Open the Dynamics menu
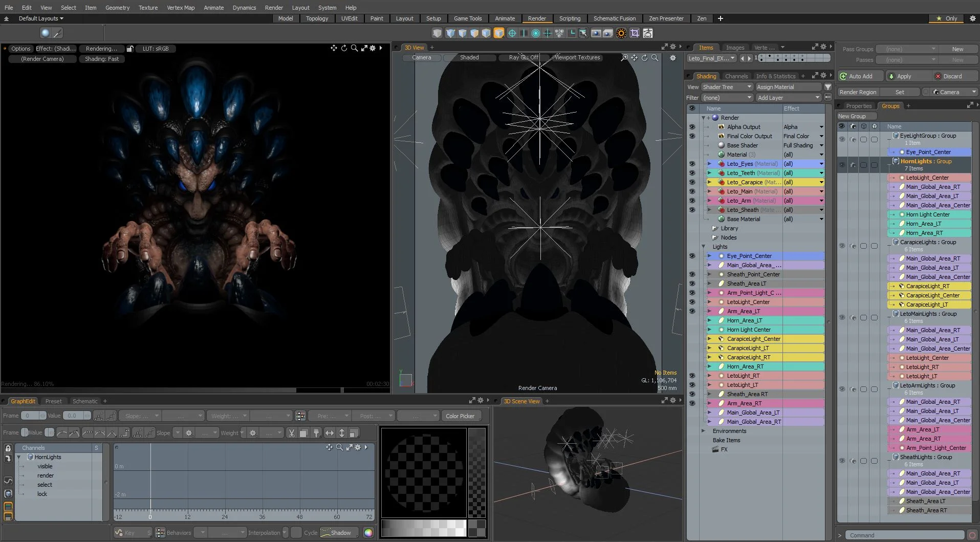 (x=244, y=8)
